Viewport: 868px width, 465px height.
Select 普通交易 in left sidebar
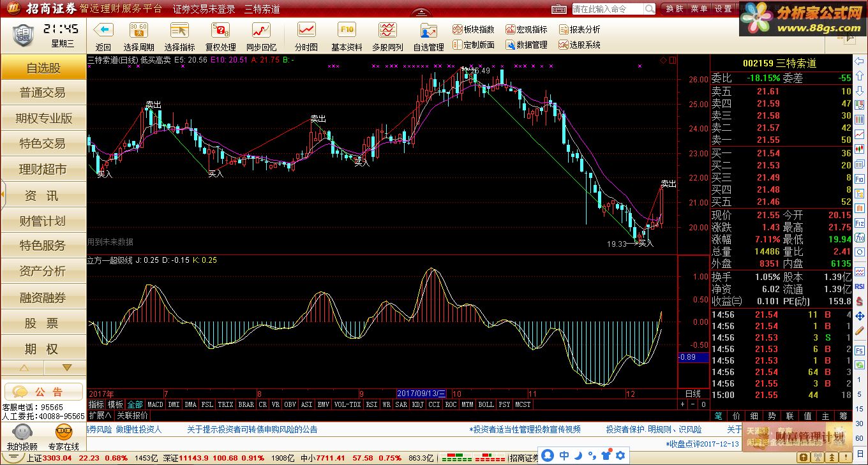pos(43,92)
